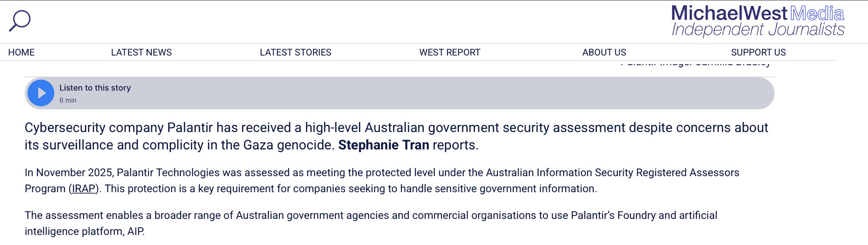Open the WEST REPORT section
Viewport: 868px width, 245px height.
point(450,52)
